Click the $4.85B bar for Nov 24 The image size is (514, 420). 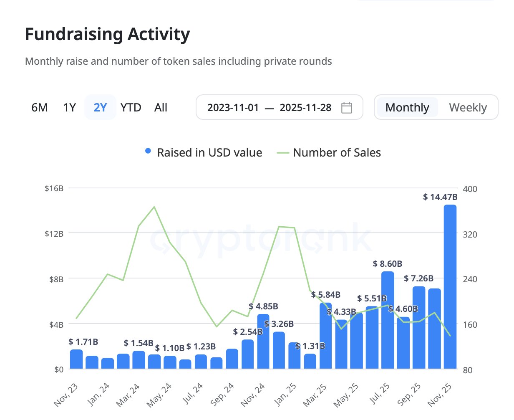click(x=263, y=342)
